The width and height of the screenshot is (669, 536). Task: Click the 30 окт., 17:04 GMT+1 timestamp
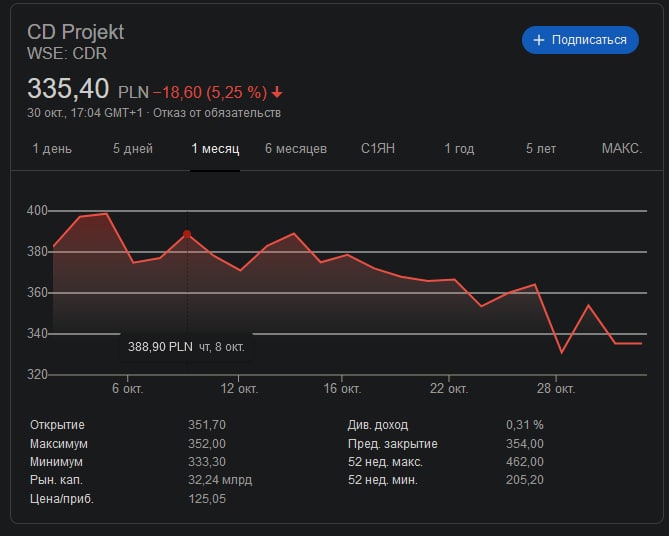[84, 113]
